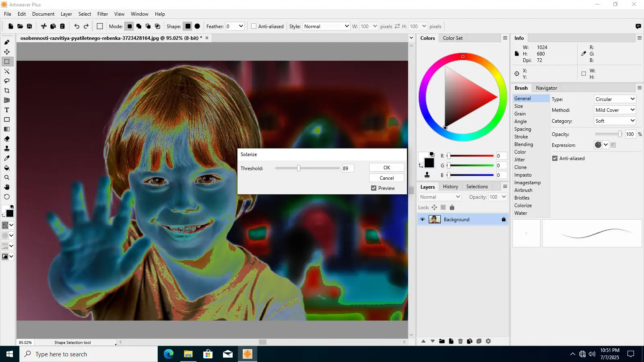Click the Undo arrow in toolbar
This screenshot has width=644, height=362.
[76, 26]
